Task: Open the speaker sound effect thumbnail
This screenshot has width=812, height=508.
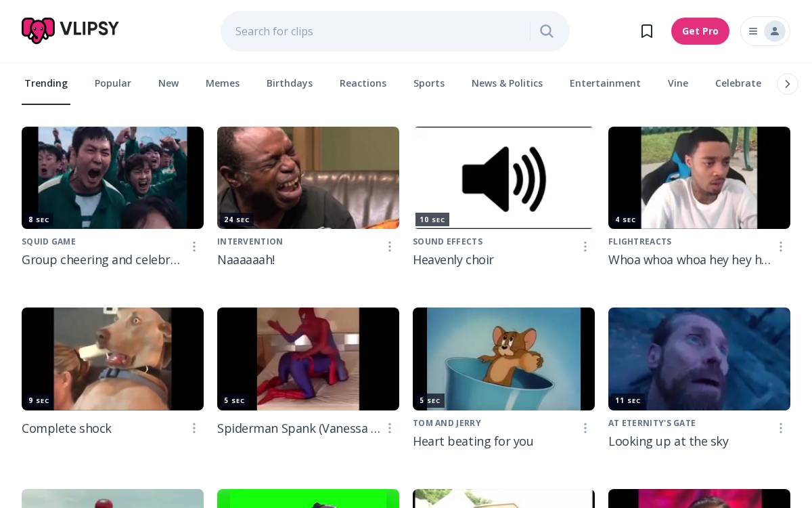Action: (x=503, y=177)
